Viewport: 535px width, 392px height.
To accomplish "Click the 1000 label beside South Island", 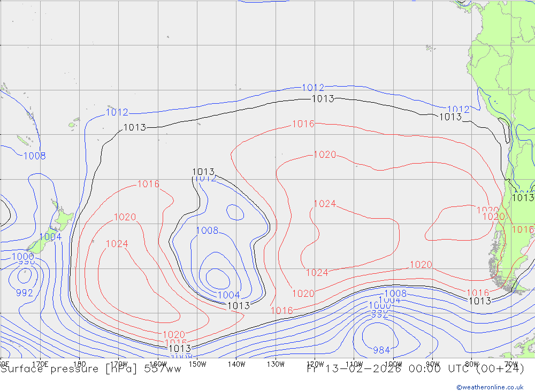I will click(x=23, y=257).
